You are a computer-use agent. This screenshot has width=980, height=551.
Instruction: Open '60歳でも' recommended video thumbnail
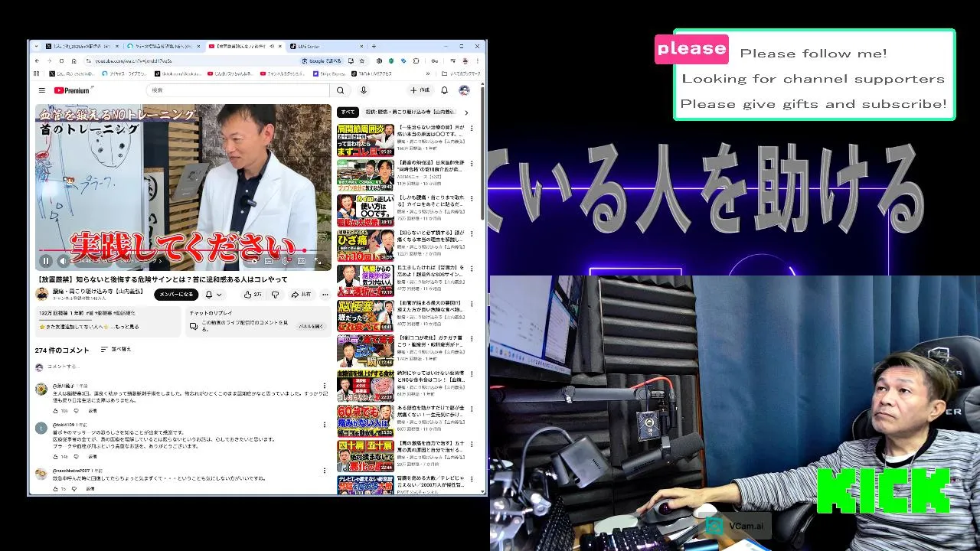pyautogui.click(x=365, y=421)
